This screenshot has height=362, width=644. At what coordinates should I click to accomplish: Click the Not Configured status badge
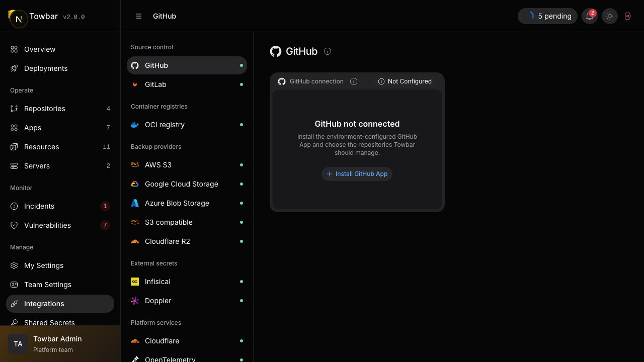[405, 81]
